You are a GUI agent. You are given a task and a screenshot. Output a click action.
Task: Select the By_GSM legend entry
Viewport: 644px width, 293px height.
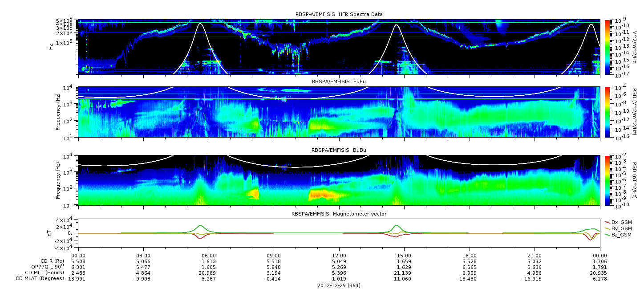tap(621, 228)
